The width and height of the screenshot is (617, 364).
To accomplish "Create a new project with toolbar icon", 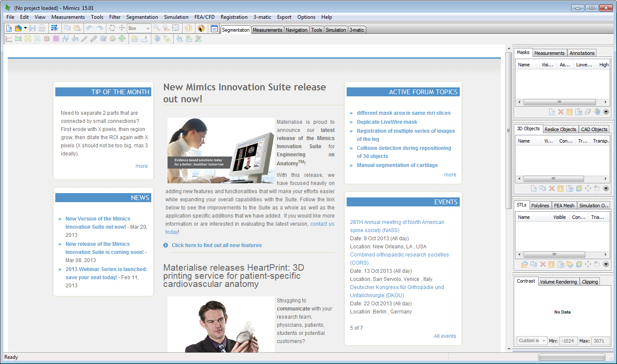I will (x=9, y=28).
